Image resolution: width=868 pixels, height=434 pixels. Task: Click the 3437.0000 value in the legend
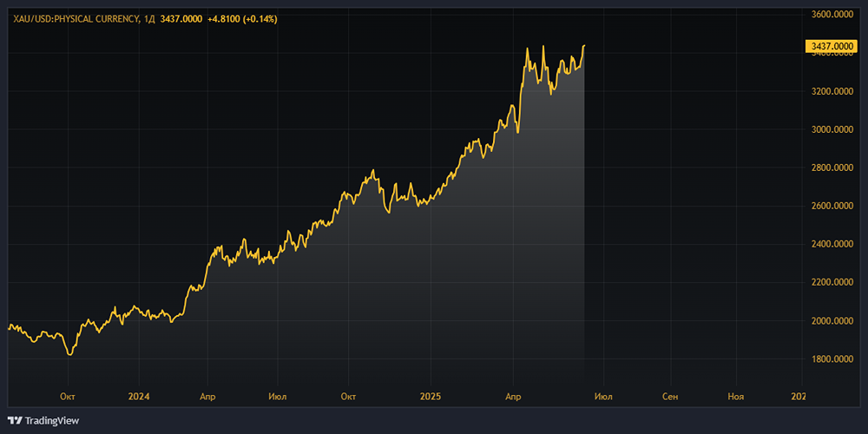point(181,18)
